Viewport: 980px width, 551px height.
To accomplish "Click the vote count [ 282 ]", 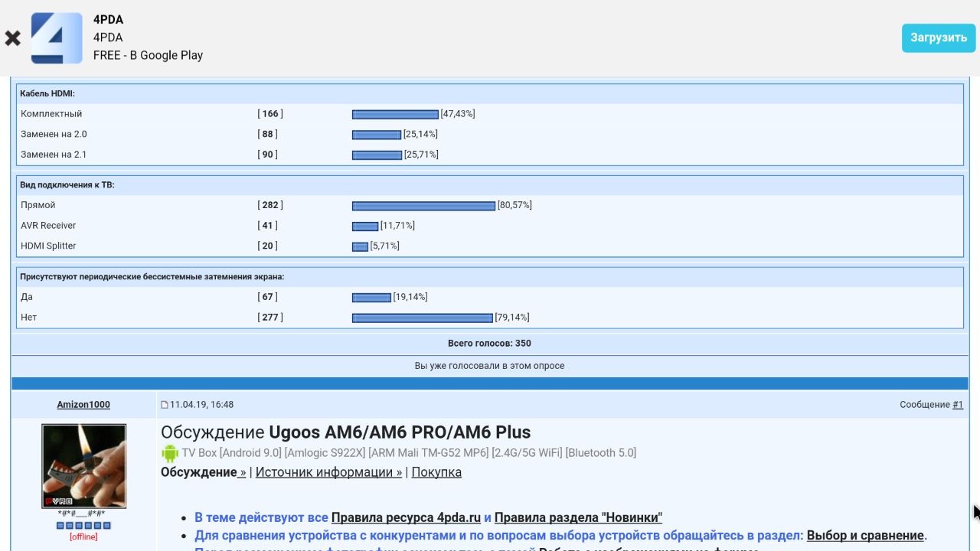I will [270, 205].
